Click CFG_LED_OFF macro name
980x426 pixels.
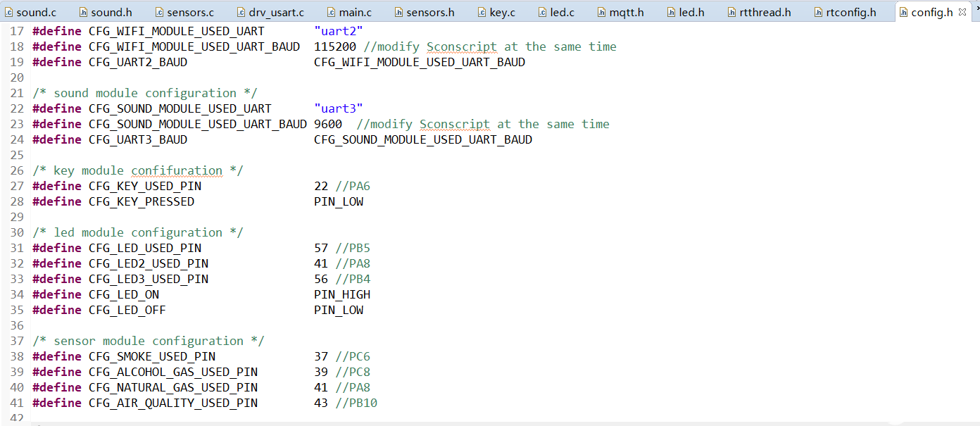pyautogui.click(x=127, y=310)
